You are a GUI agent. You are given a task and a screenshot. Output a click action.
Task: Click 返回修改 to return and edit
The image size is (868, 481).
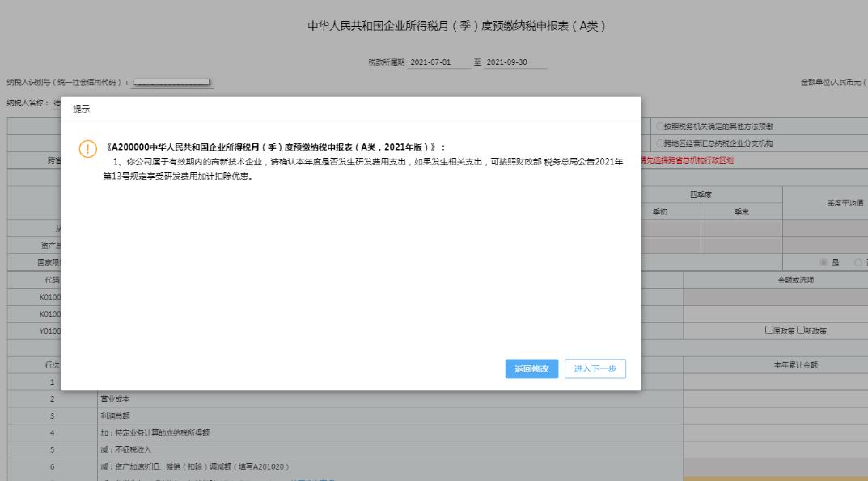(531, 368)
